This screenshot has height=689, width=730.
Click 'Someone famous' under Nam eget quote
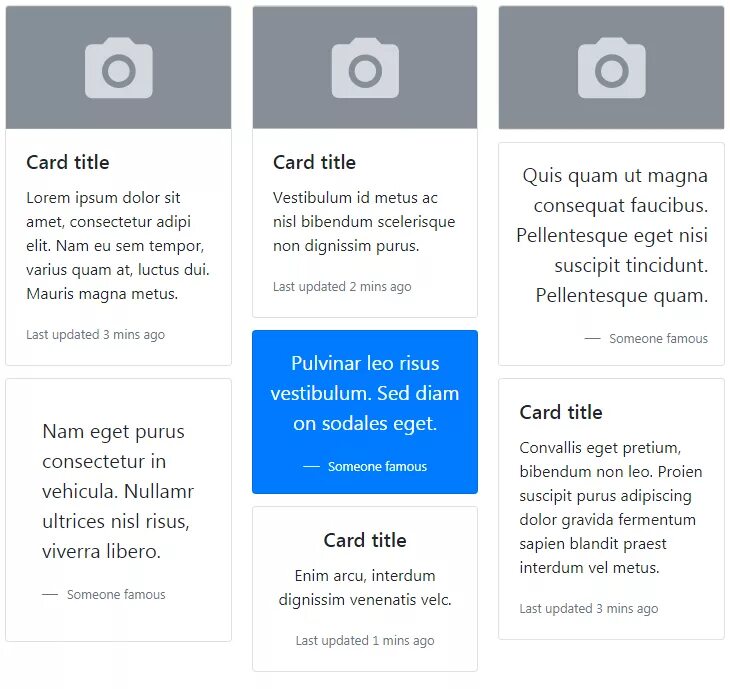point(116,594)
